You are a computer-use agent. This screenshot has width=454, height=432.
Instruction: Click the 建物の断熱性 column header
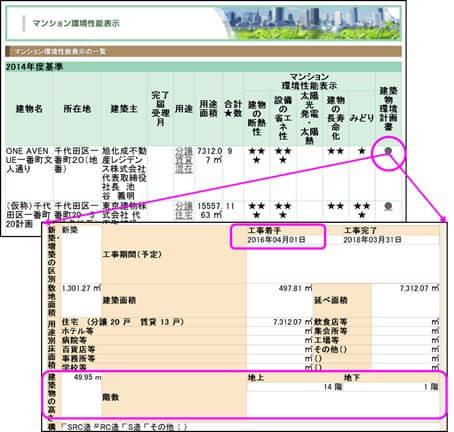tap(256, 118)
